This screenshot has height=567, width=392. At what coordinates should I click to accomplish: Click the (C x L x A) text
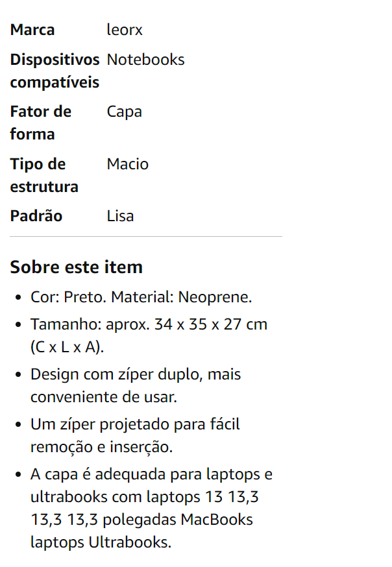click(x=67, y=347)
